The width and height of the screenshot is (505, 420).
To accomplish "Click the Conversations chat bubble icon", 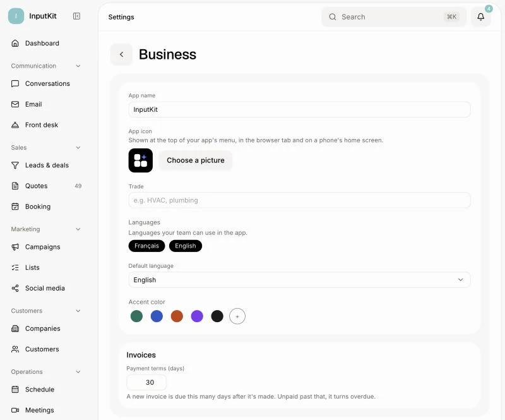I will [x=15, y=83].
